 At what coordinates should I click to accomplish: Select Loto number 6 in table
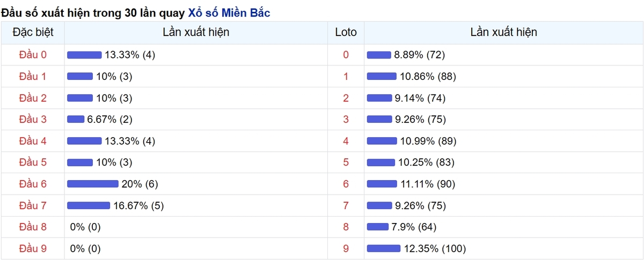click(x=346, y=184)
